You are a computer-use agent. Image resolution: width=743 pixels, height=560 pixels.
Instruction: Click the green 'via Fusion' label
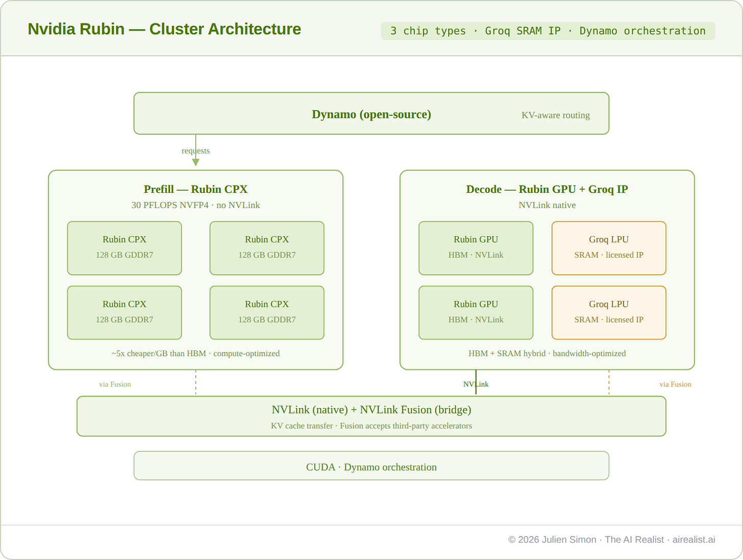(x=115, y=385)
